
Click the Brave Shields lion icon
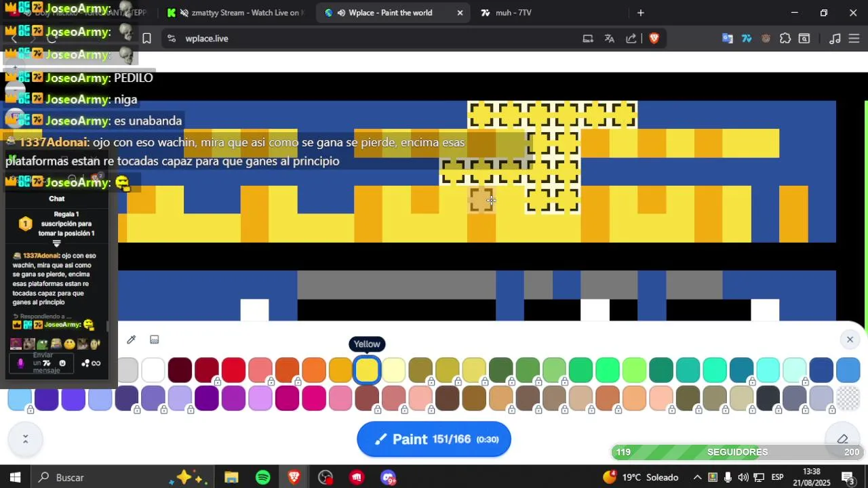point(654,39)
